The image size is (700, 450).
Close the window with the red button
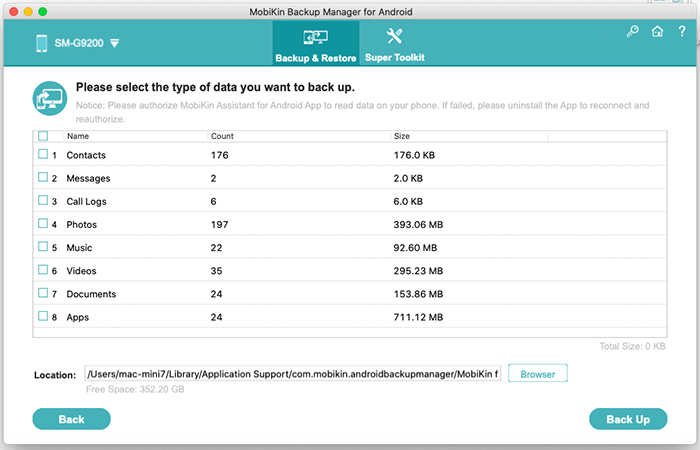pyautogui.click(x=14, y=12)
